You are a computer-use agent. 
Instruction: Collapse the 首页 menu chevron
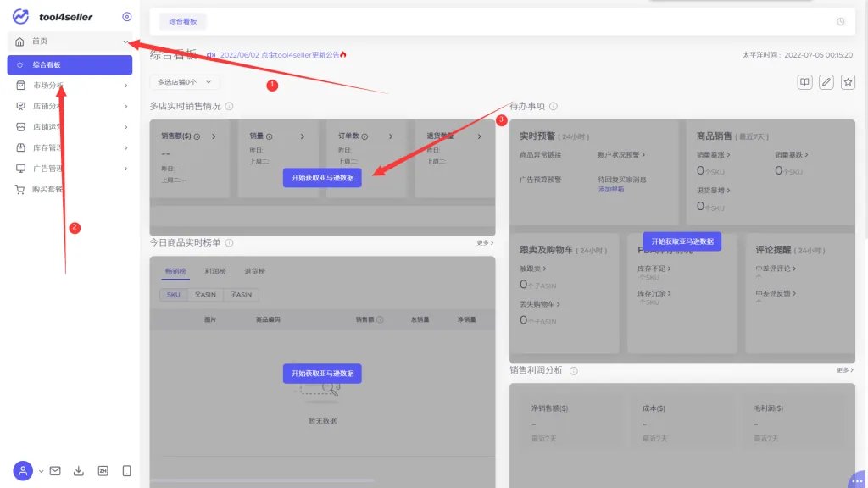pyautogui.click(x=125, y=42)
